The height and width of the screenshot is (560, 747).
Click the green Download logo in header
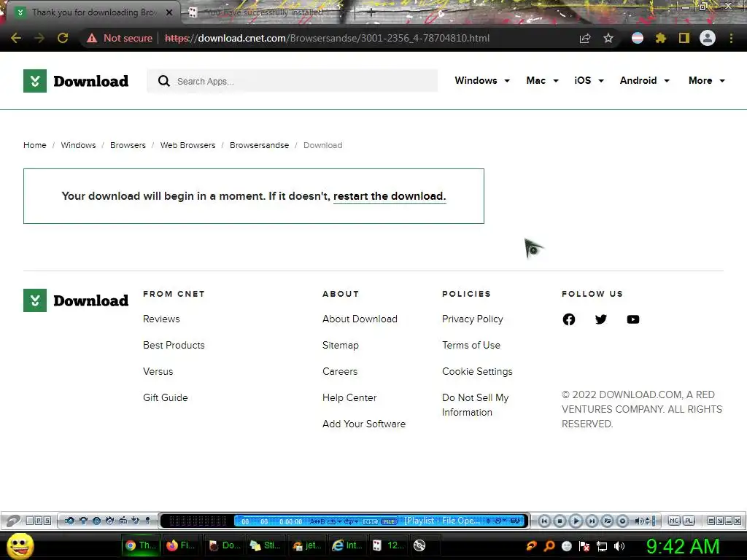pos(76,81)
